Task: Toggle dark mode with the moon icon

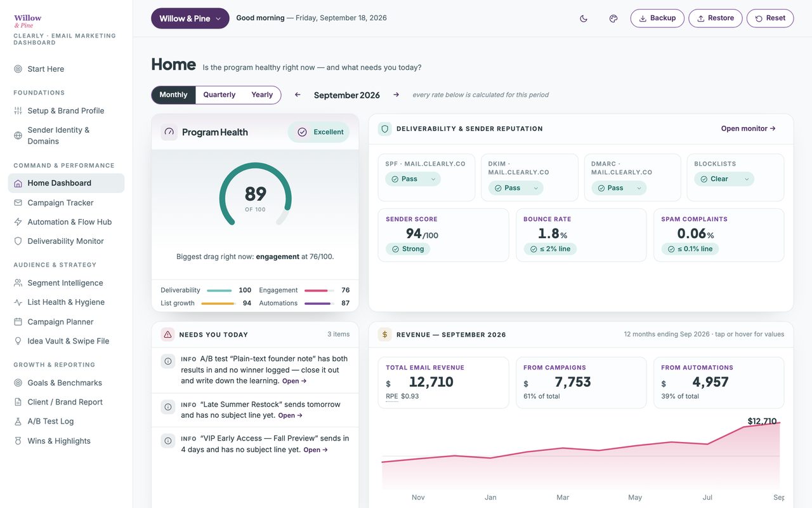Action: click(584, 18)
